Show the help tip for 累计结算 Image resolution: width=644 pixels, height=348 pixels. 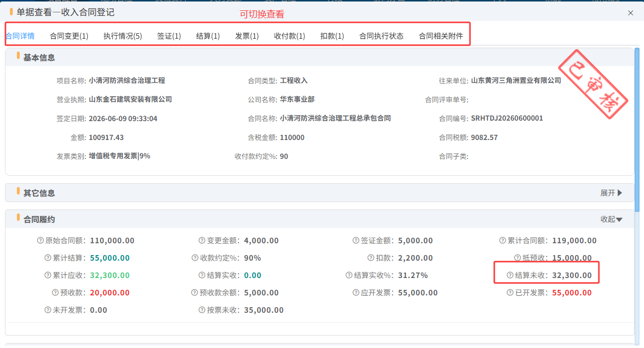coord(48,258)
